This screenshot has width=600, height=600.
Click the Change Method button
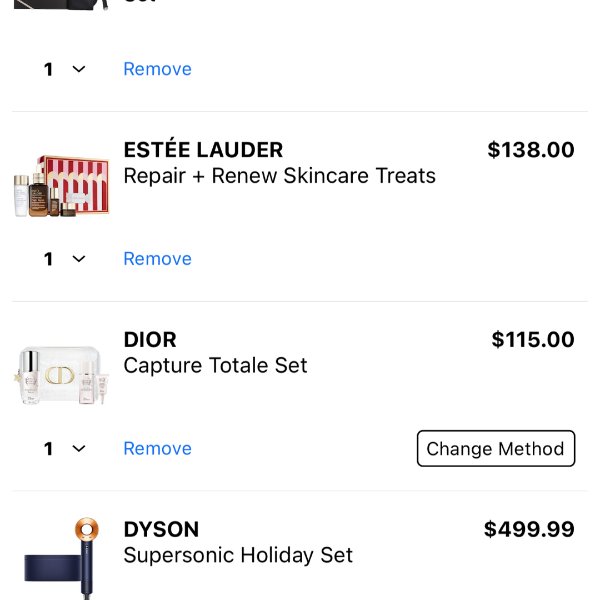(495, 449)
